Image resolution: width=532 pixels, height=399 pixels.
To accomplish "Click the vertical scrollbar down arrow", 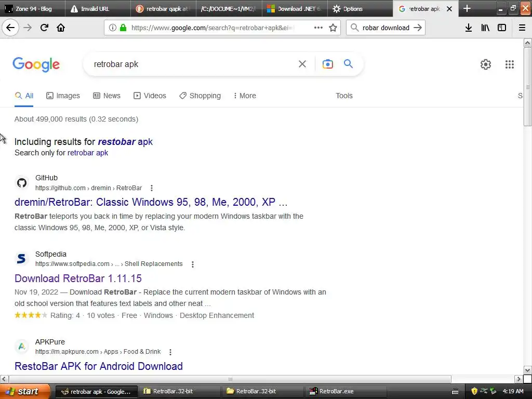I will coord(528,370).
